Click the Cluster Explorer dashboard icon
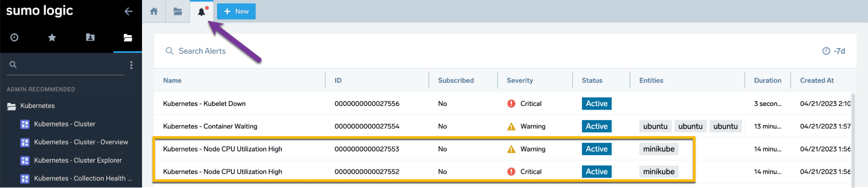The width and height of the screenshot is (868, 188). (x=25, y=161)
